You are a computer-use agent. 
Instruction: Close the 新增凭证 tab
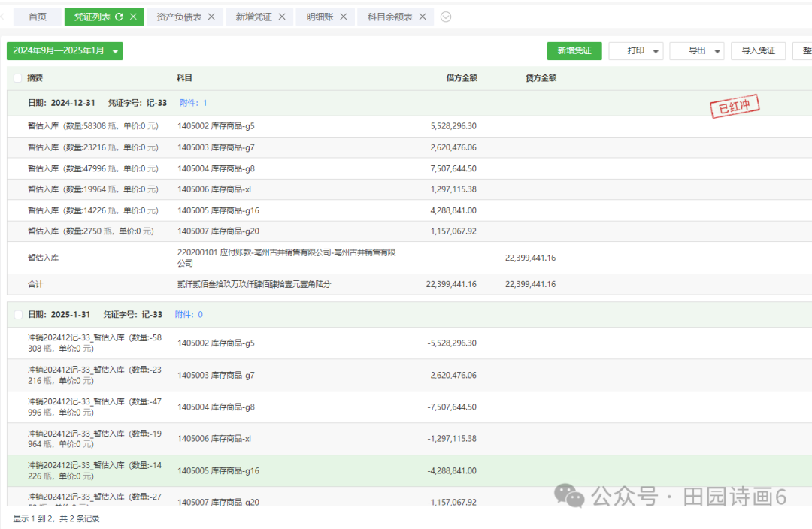click(281, 17)
